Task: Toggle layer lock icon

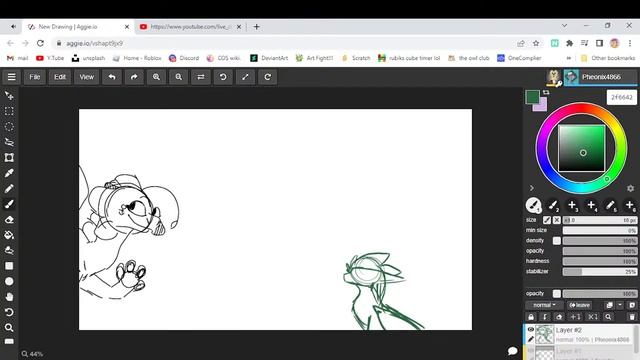Action: tap(531, 317)
